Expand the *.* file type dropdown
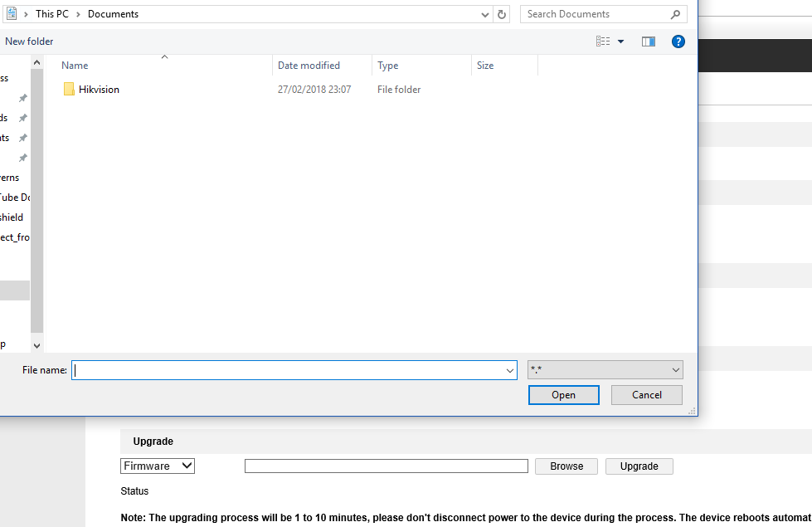Screen dimensions: 812x527 [675, 370]
